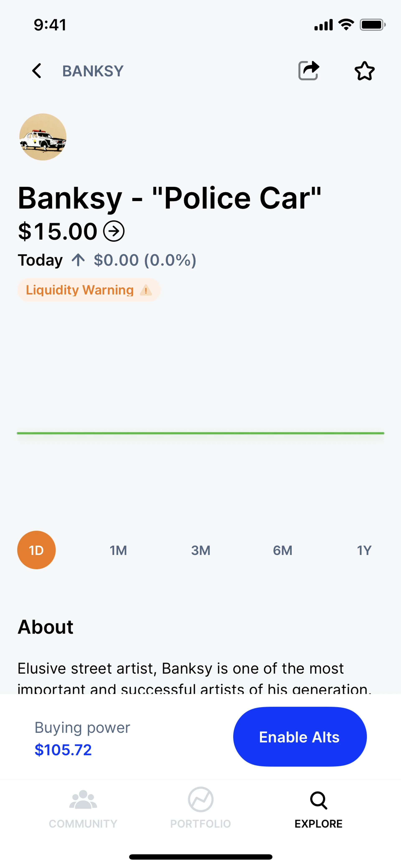
Task: Tap the Today up-arrow change indicator
Action: (x=78, y=260)
